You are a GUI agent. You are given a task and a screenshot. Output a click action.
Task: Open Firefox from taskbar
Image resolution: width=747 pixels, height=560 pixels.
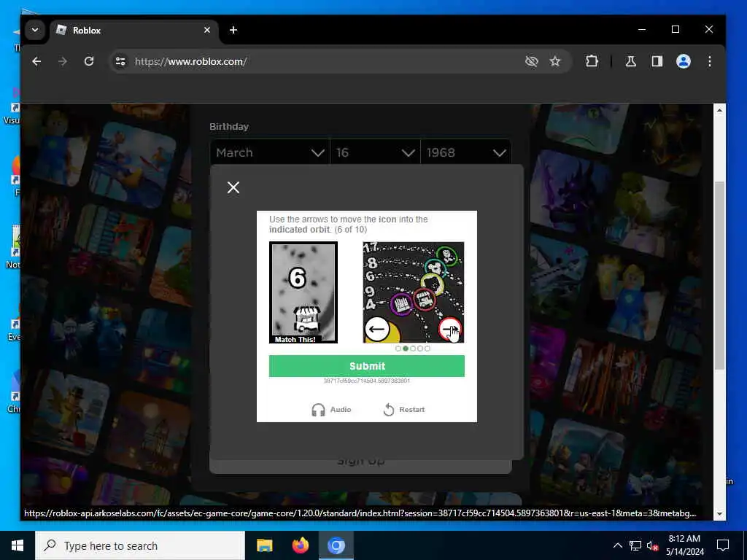[300, 545]
